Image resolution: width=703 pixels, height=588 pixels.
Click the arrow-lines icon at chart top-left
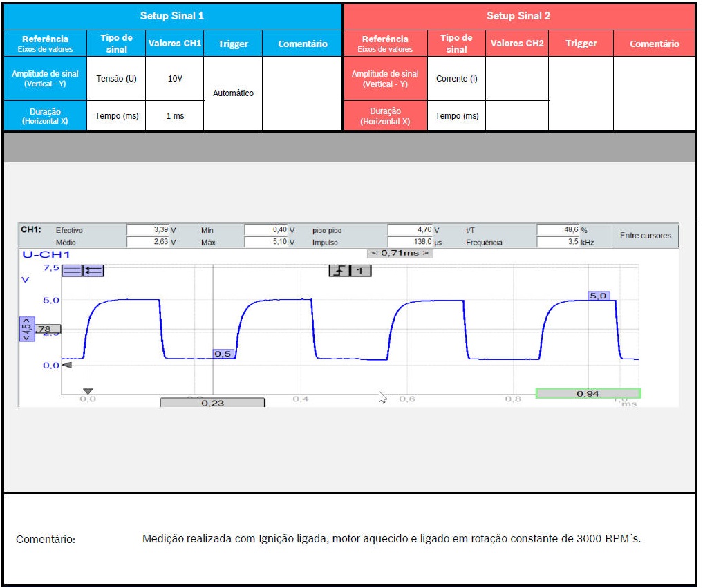coord(93,271)
